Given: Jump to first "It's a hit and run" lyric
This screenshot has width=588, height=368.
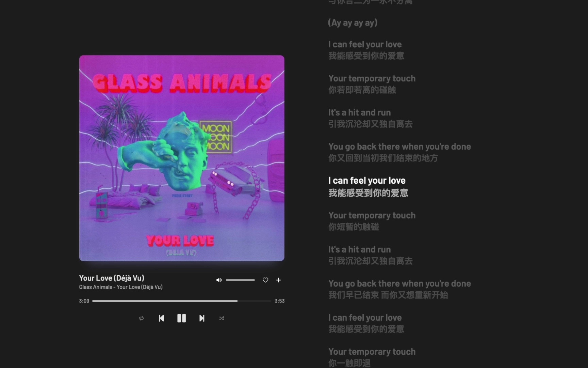Looking at the screenshot, I should click(x=370, y=118).
